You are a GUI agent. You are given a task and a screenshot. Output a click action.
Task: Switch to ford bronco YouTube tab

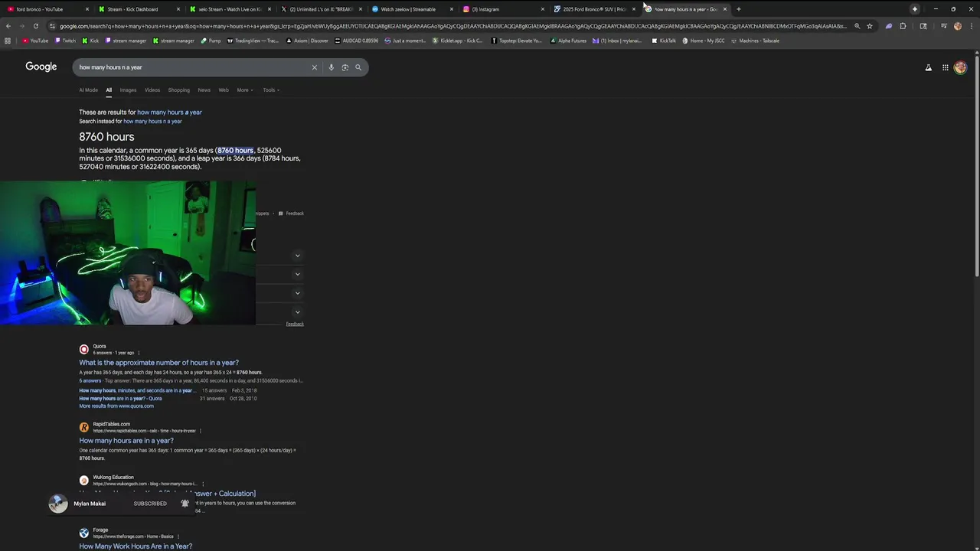(47, 9)
